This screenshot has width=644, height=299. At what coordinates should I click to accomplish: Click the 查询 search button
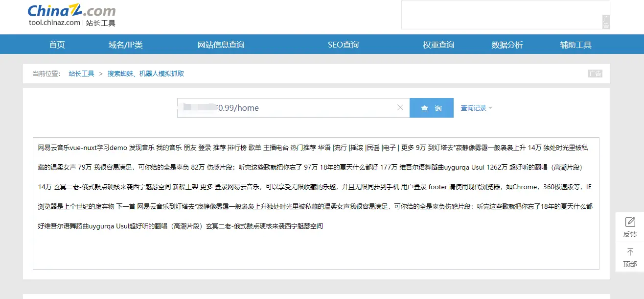(432, 108)
